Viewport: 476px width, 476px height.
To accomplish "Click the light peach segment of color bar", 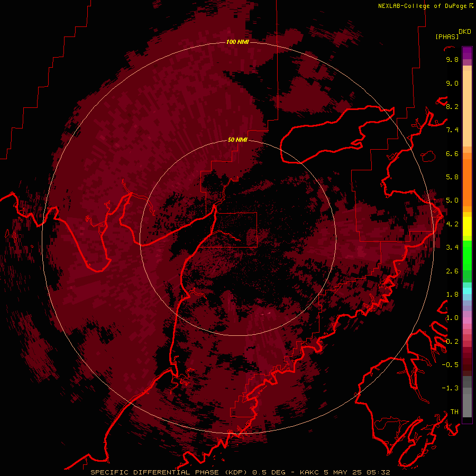I will tap(467, 108).
